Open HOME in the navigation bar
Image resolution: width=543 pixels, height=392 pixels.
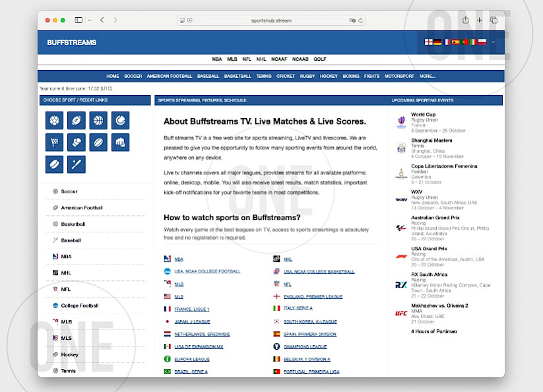pyautogui.click(x=113, y=76)
